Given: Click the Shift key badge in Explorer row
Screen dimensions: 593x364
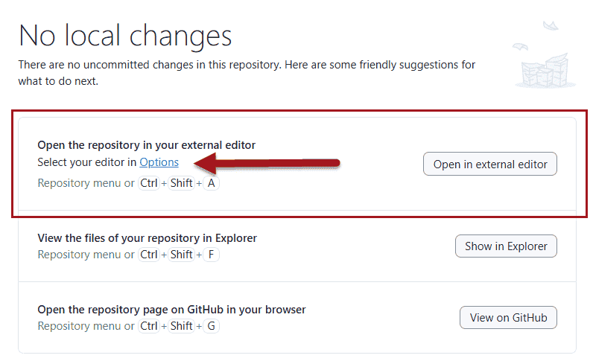Looking at the screenshot, I should coord(181,255).
